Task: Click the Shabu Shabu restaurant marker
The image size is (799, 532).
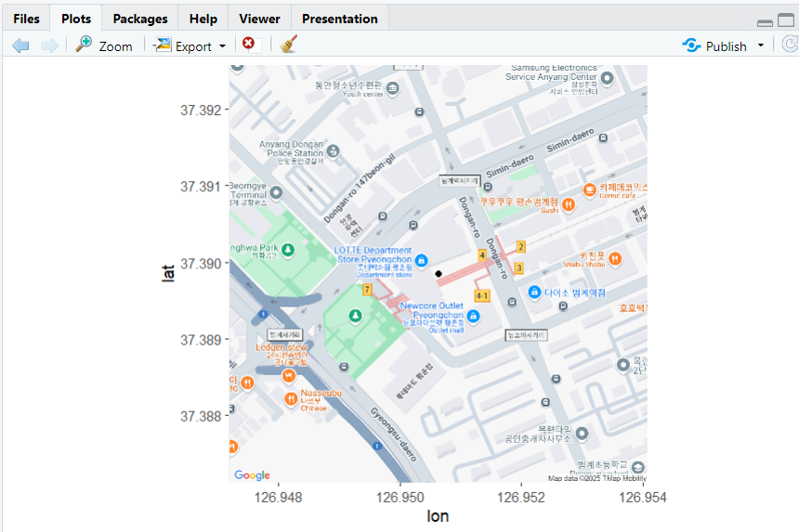Action: [x=615, y=259]
